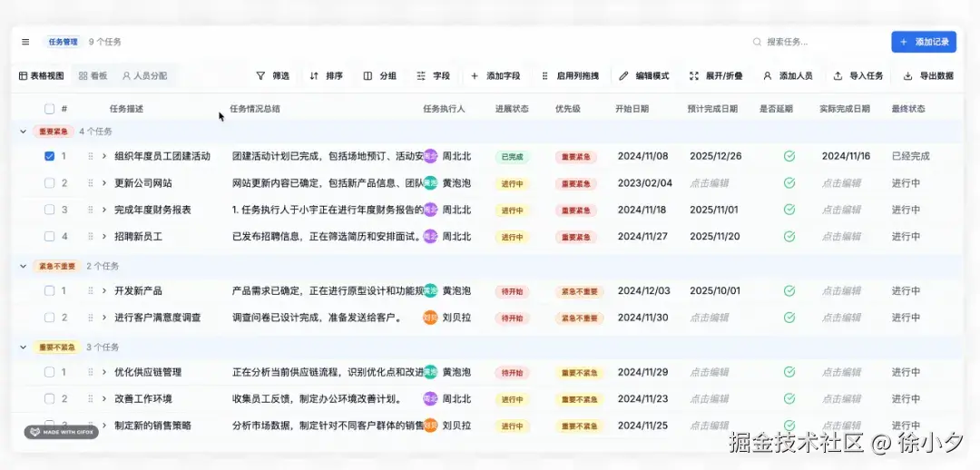Click the 字段 fields button
980x470 pixels.
[x=433, y=75]
